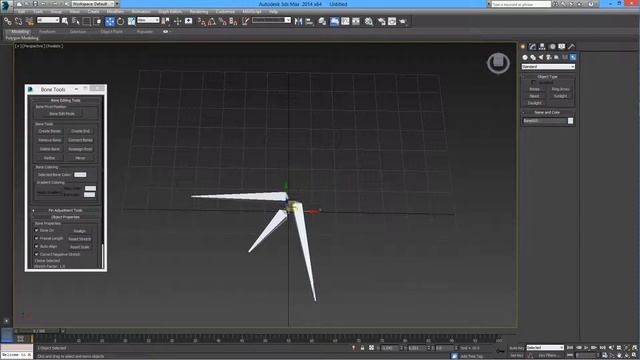Open the Display panel tab
The height and width of the screenshot is (360, 640).
[562, 47]
